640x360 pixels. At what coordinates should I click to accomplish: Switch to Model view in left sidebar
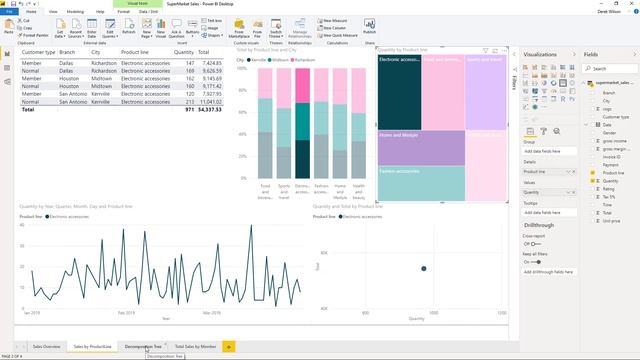(7, 82)
